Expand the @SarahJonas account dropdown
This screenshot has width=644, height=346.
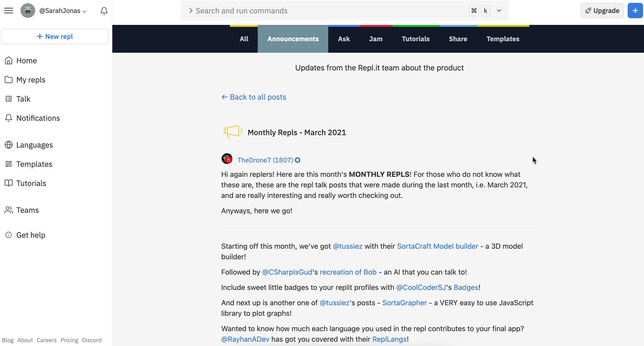pos(63,11)
